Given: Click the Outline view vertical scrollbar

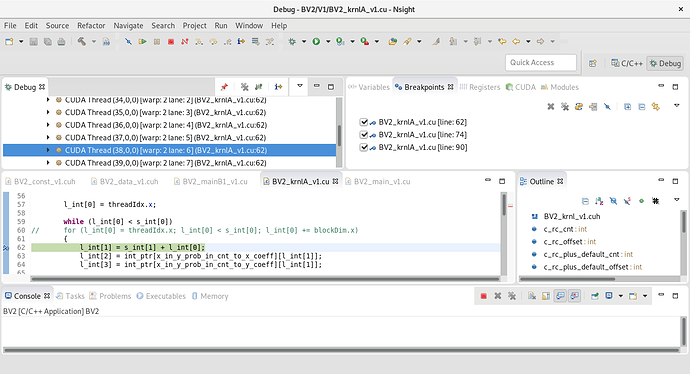Looking at the screenshot, I should tap(683, 242).
